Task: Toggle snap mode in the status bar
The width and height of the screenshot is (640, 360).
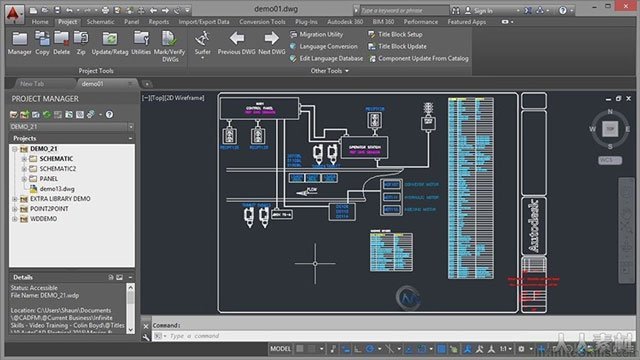Action: pos(311,349)
